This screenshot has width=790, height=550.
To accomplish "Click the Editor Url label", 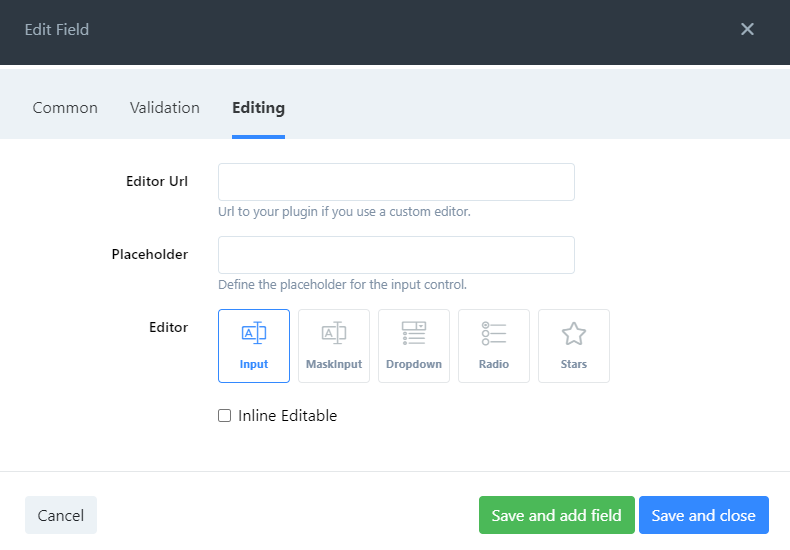I will [157, 181].
